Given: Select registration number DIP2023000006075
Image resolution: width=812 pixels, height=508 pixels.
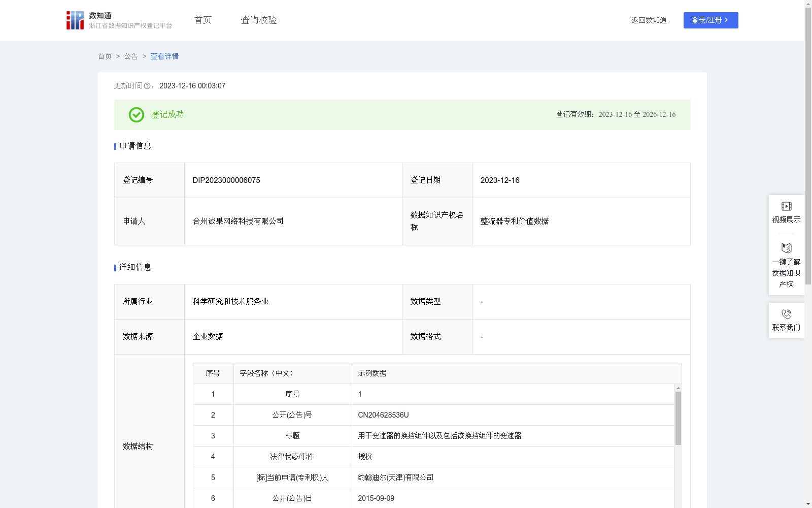Looking at the screenshot, I should point(226,180).
